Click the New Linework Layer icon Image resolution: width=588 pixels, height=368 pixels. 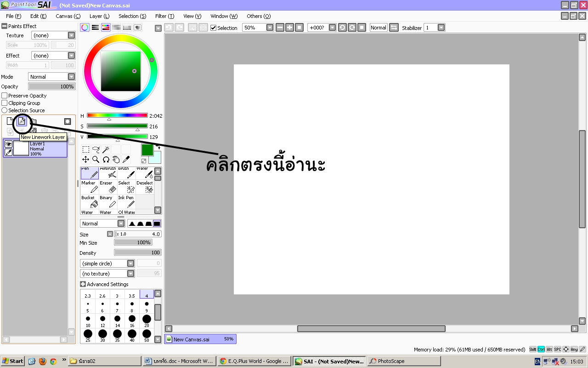click(x=21, y=121)
